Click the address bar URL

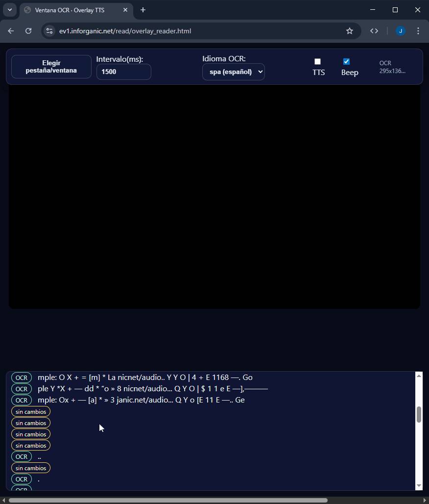click(x=125, y=31)
